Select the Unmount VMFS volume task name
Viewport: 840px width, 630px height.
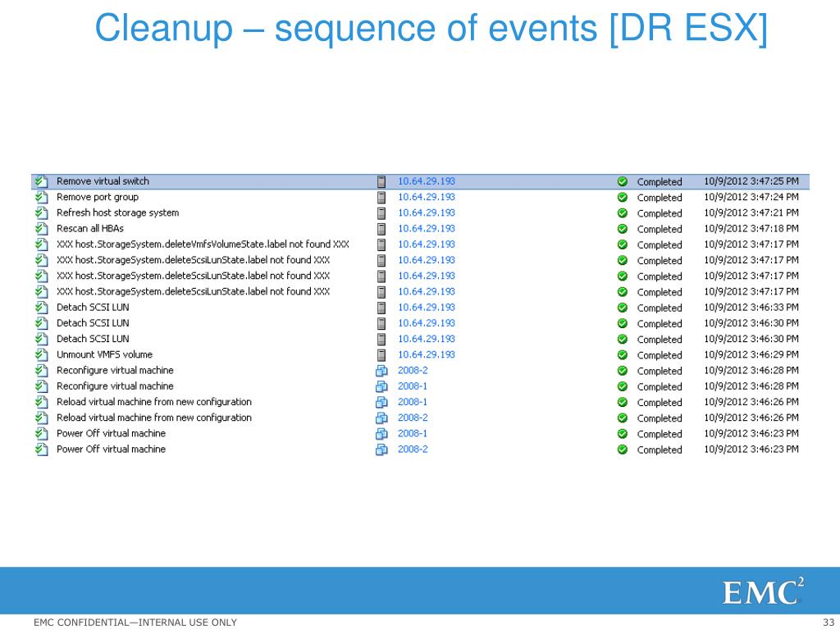(x=104, y=354)
